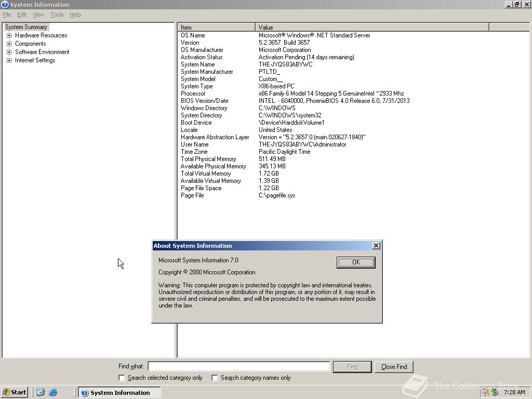This screenshot has width=532, height=399.
Task: Click the 'Pacific Daylight Time' value
Action: coord(284,152)
